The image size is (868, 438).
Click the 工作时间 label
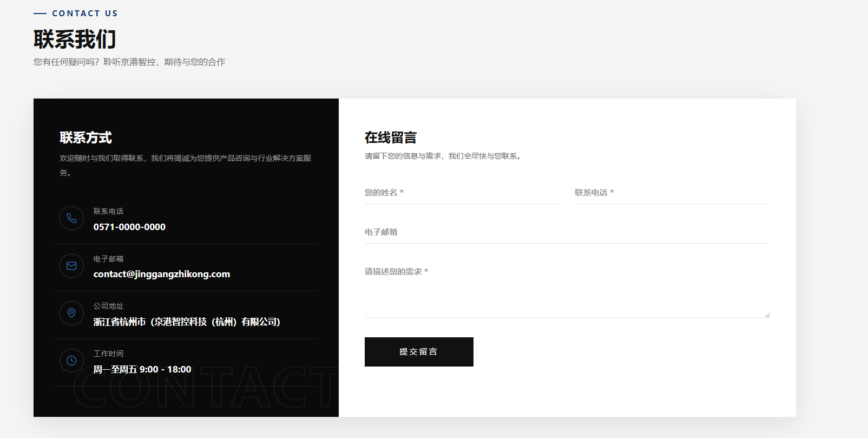(108, 354)
